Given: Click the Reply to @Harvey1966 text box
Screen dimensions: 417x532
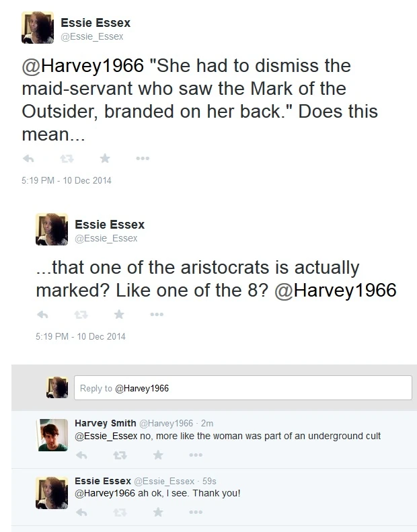Looking at the screenshot, I should tap(242, 388).
